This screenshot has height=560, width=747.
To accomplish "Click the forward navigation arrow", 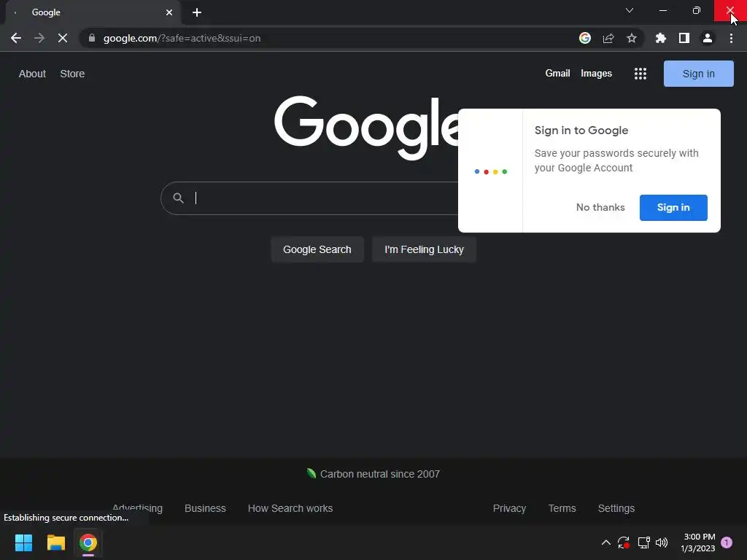I will pos(39,38).
